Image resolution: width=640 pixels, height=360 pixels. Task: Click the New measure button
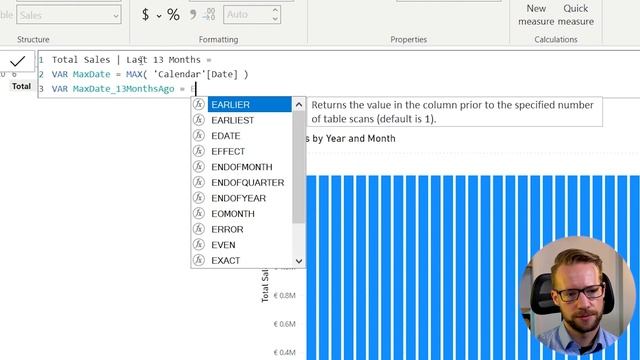click(536, 15)
